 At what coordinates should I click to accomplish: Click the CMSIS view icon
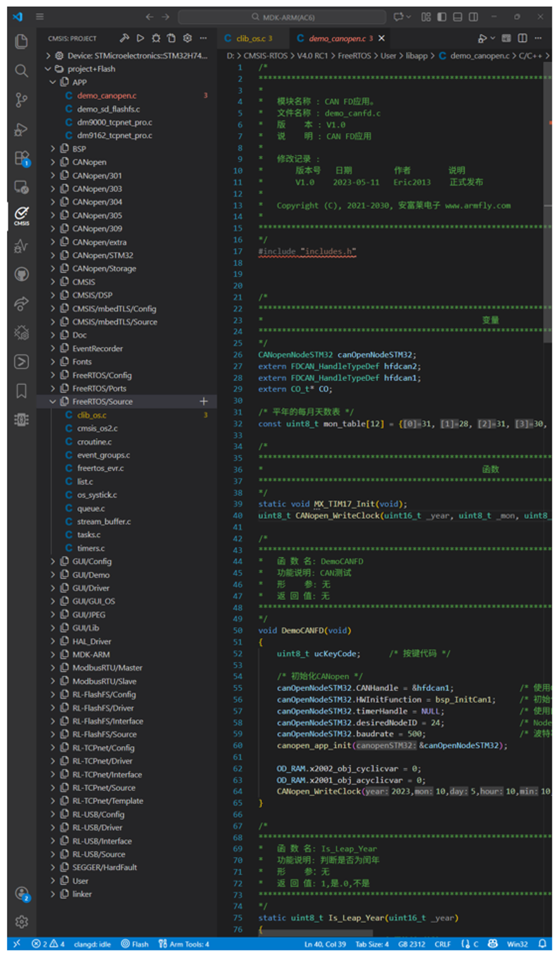pos(21,214)
